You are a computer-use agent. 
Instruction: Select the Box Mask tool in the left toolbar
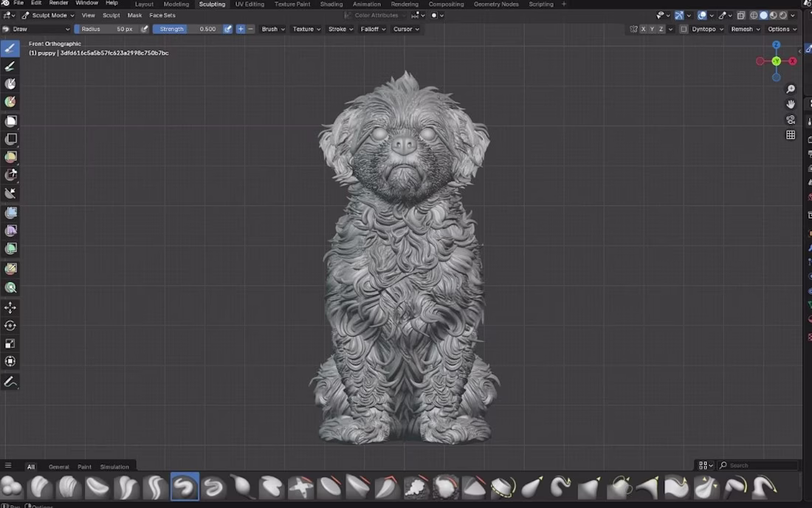click(x=10, y=121)
